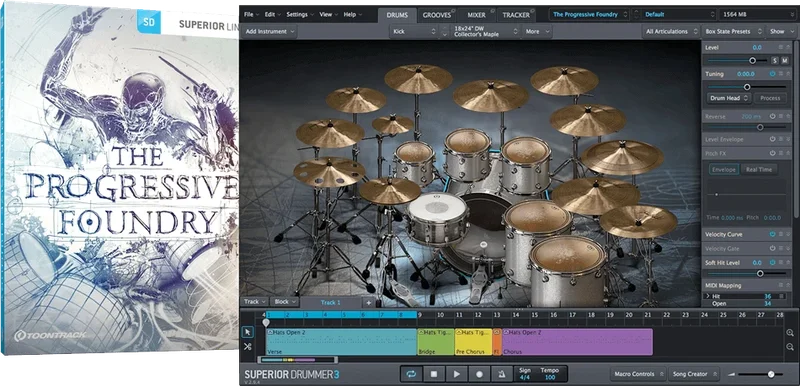Open Tuning section menu icon
Image resolution: width=800 pixels, height=386 pixels.
coord(781,74)
